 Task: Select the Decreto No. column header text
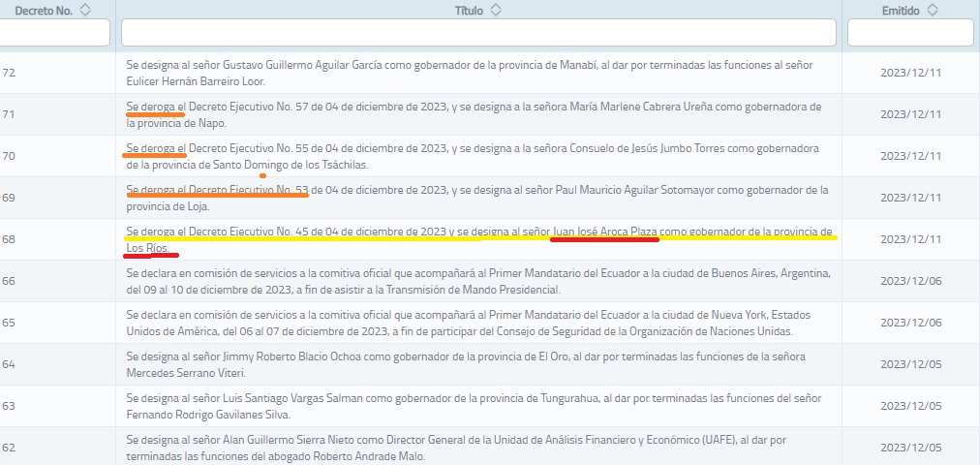[x=44, y=11]
